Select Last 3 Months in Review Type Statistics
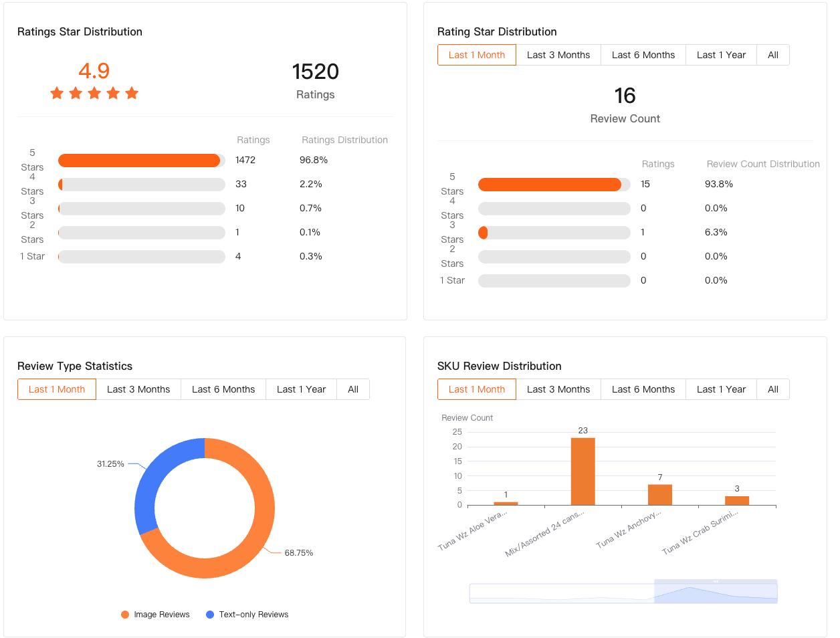This screenshot has height=638, width=840. 138,389
